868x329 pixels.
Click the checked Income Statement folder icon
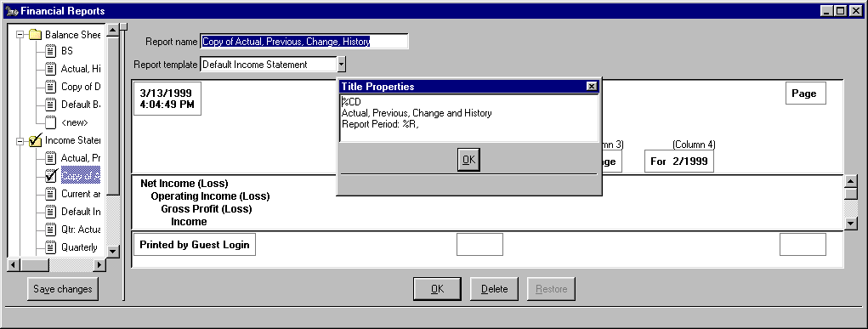[x=36, y=140]
